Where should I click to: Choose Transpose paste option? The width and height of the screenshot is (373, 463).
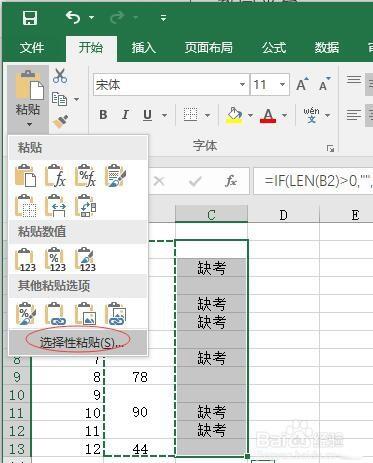(x=85, y=205)
